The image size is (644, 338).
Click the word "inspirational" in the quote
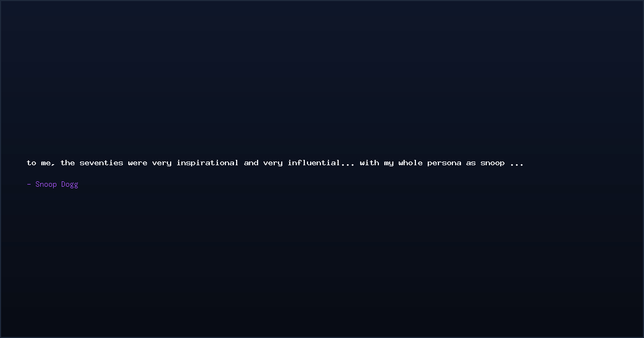click(208, 163)
